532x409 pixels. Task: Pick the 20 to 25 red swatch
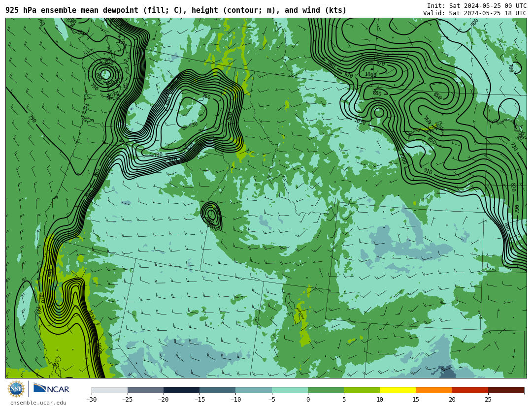pyautogui.click(x=470, y=390)
